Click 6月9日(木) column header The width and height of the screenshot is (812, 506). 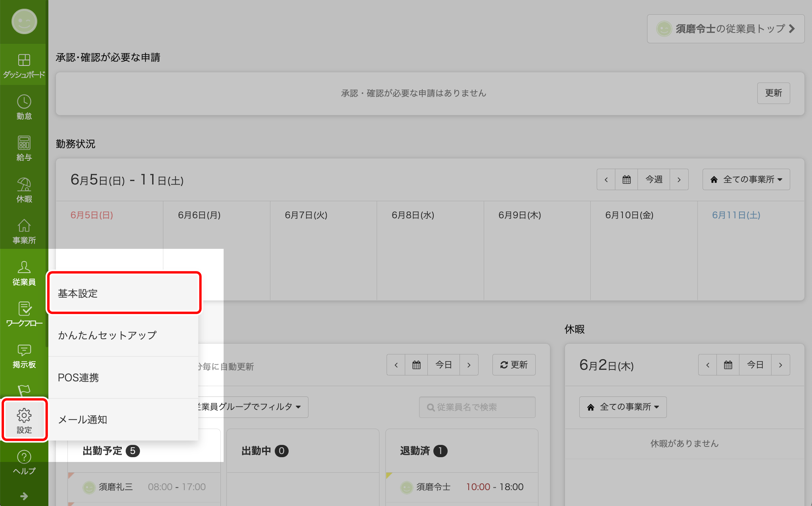(519, 215)
